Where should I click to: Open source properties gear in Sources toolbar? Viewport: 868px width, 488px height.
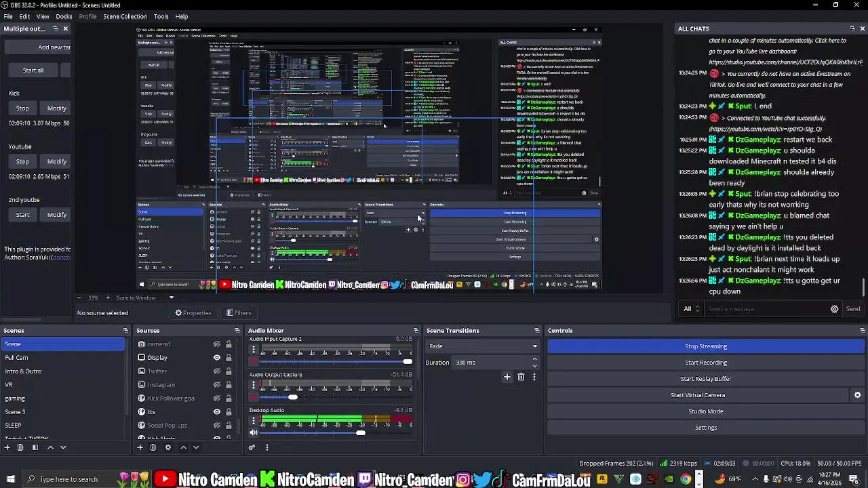click(168, 447)
